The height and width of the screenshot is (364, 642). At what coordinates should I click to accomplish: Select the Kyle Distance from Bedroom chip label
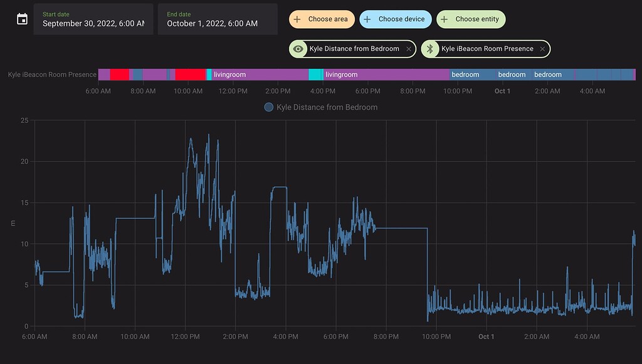354,49
